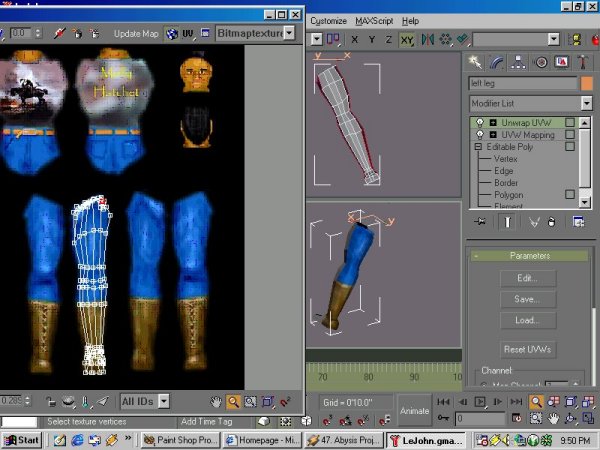This screenshot has height=450, width=600.
Task: Play the animation
Action: tap(480, 402)
